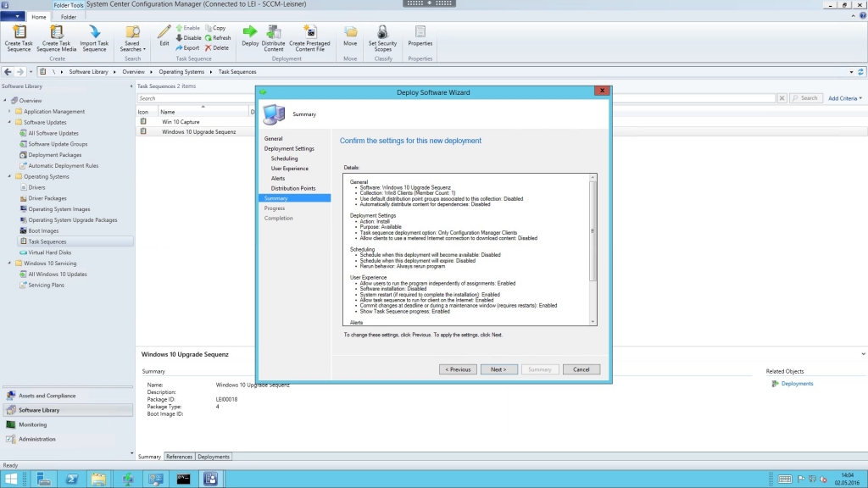Viewport: 868px width, 488px height.
Task: Collapse the Windows 10 Servicing node
Action: [9, 263]
